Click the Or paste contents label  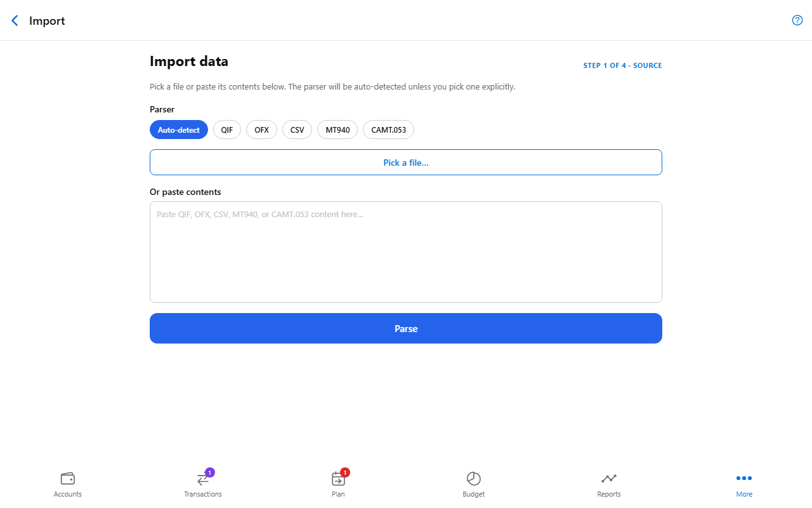(185, 192)
